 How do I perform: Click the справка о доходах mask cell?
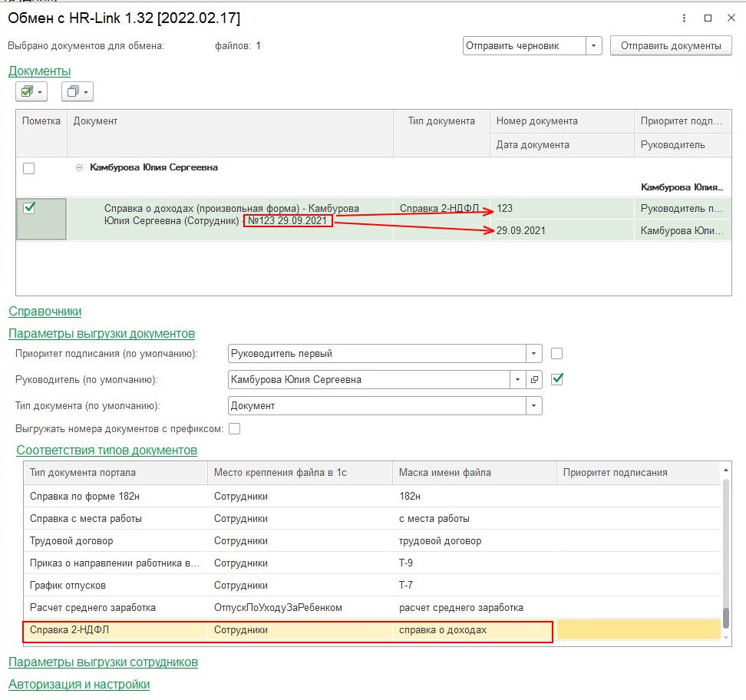tap(474, 630)
